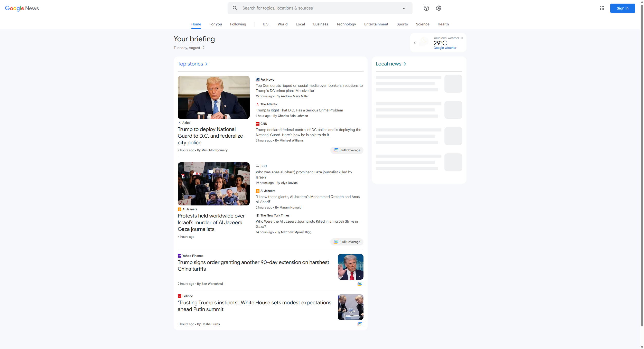Expand Local news chevron
The height and width of the screenshot is (349, 644).
pos(405,64)
